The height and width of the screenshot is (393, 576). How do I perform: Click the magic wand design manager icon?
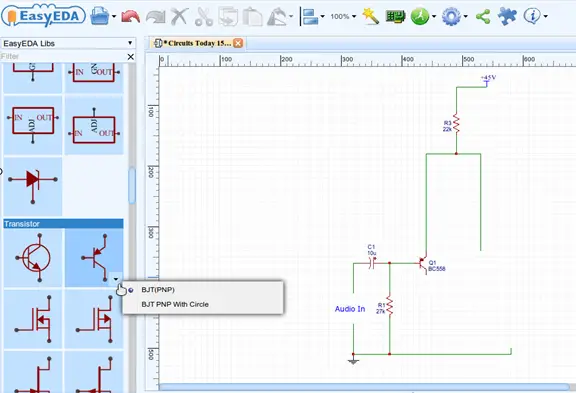[x=370, y=17]
